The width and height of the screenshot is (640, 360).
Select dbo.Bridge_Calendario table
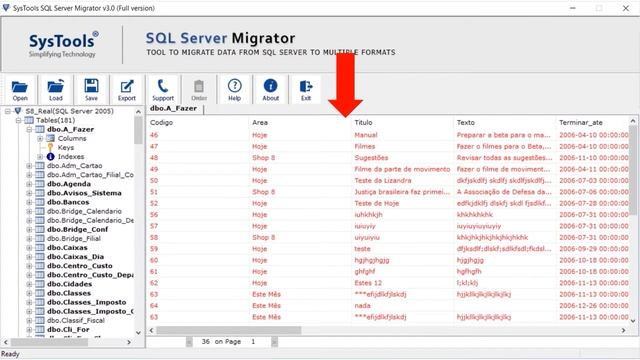tap(84, 211)
